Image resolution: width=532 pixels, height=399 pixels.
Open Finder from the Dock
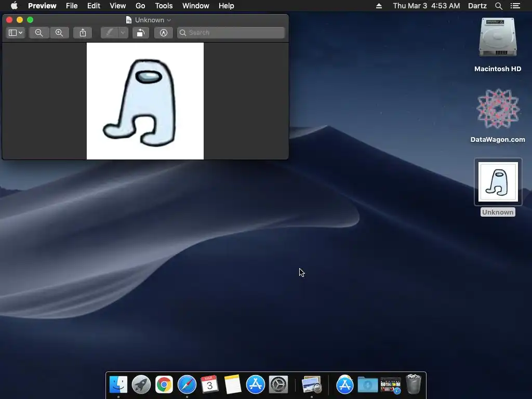coord(118,384)
